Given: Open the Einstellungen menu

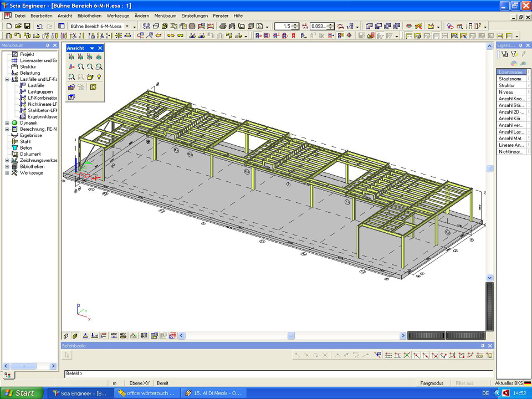Looking at the screenshot, I should [x=194, y=16].
